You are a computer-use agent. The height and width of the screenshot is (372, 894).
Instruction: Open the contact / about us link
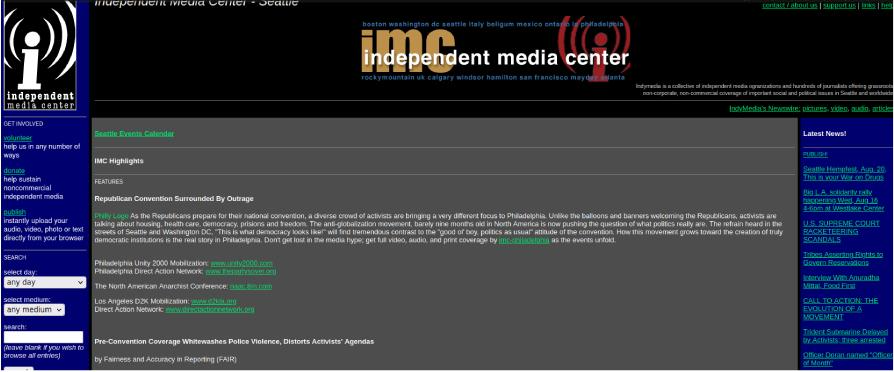(790, 5)
